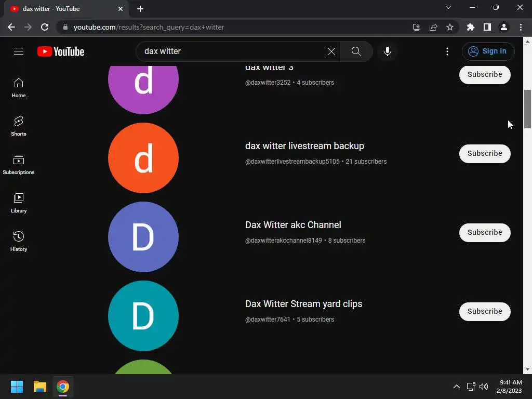Open a new browser tab
Screen dimensions: 532x399
[140, 9]
